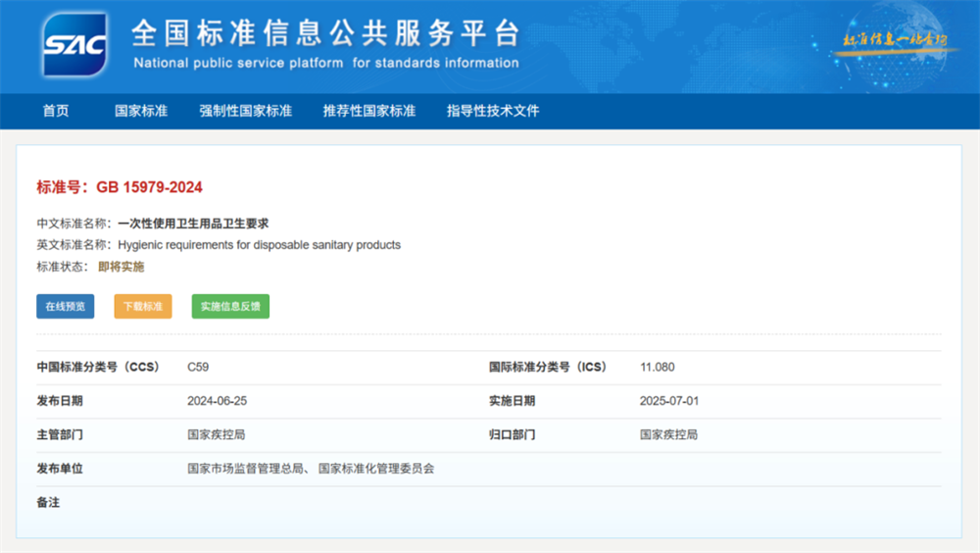This screenshot has width=980, height=553.
Task: Click the Chinese name 一次性使用卫生用品卫生要求
Action: (193, 224)
